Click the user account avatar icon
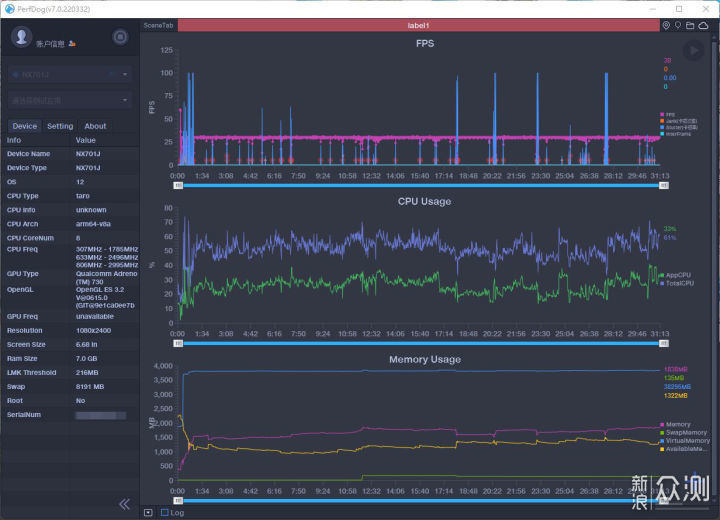 [x=22, y=37]
